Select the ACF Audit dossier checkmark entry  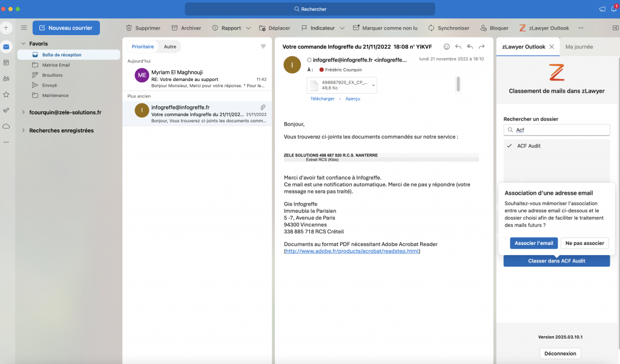pos(528,146)
